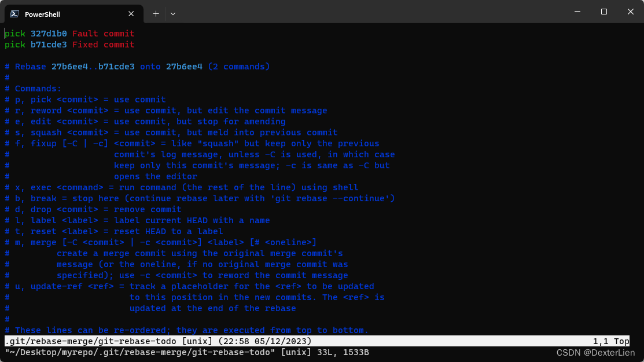Click the l, label <label> line
Screen dimensions: 644x362
[x=137, y=220]
